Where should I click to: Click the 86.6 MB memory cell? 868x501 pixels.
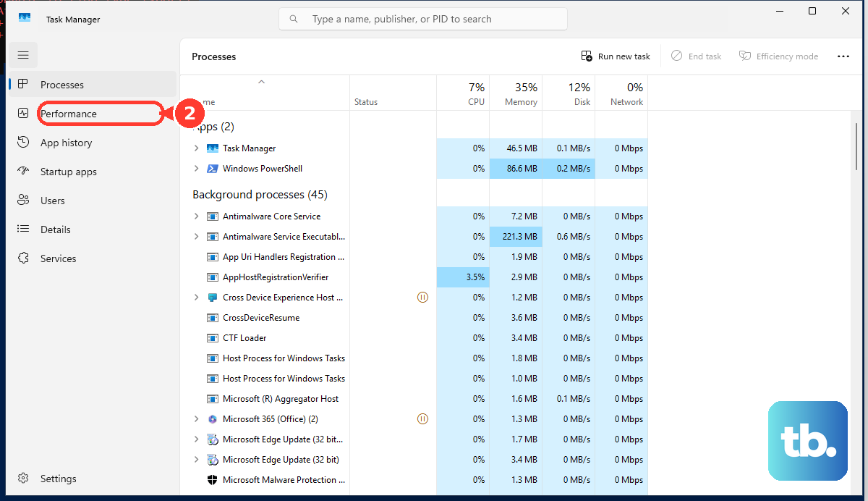(516, 169)
